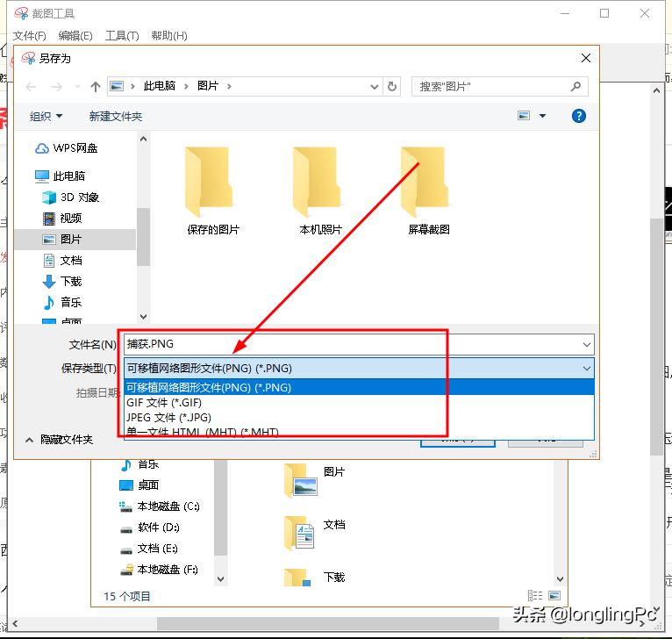Refresh the current folder view
The height and width of the screenshot is (639, 672).
pyautogui.click(x=392, y=87)
